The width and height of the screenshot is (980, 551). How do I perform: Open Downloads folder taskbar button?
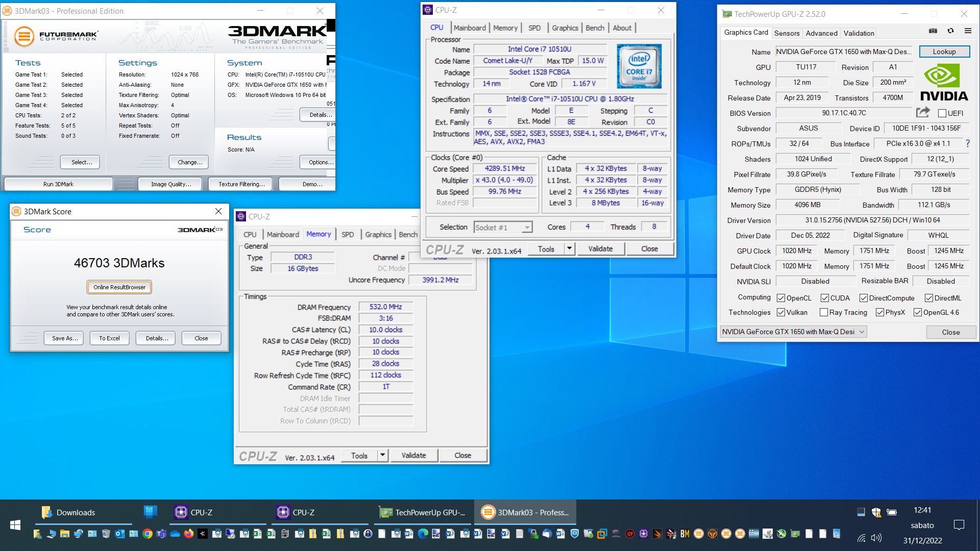tap(84, 512)
